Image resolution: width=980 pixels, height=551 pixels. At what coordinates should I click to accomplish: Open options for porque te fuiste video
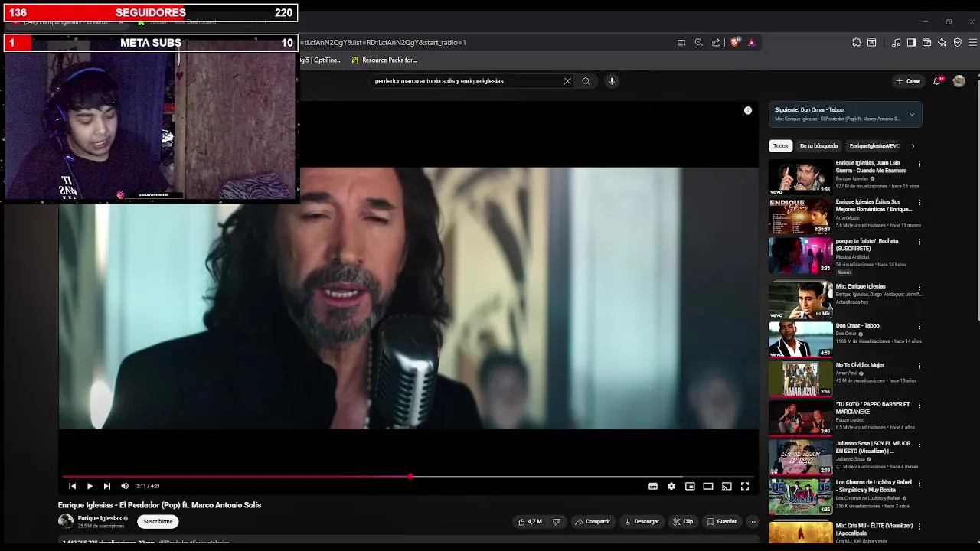[920, 242]
